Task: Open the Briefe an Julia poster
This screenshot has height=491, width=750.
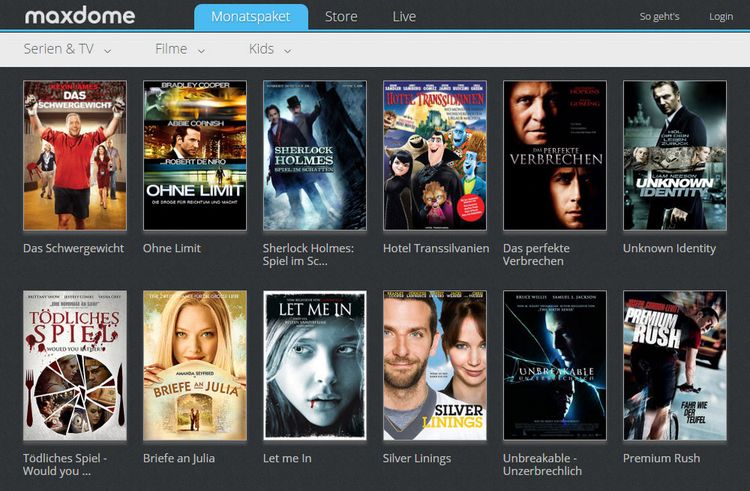Action: (x=195, y=365)
